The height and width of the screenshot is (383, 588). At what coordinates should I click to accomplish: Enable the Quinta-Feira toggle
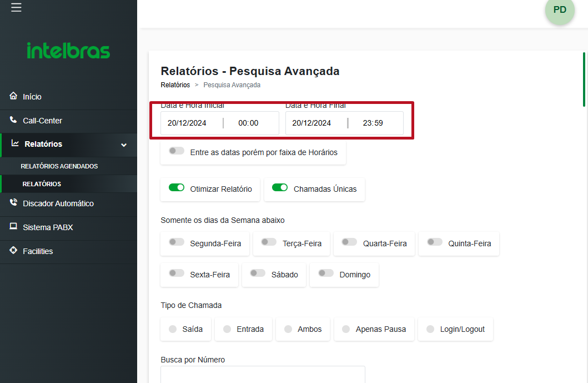pos(435,242)
